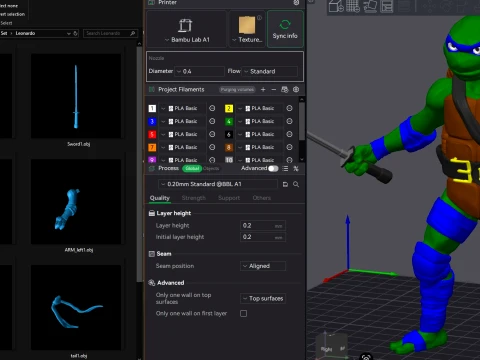Image resolution: width=480 pixels, height=360 pixels.
Task: Click the edit icon for filament 8
Action: (289, 147)
